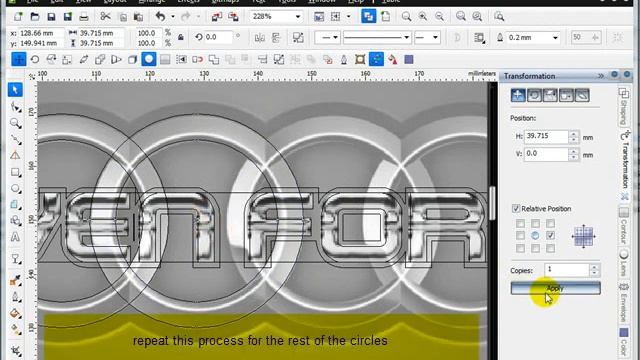Select the Zoom tool in the toolbox

16,123
